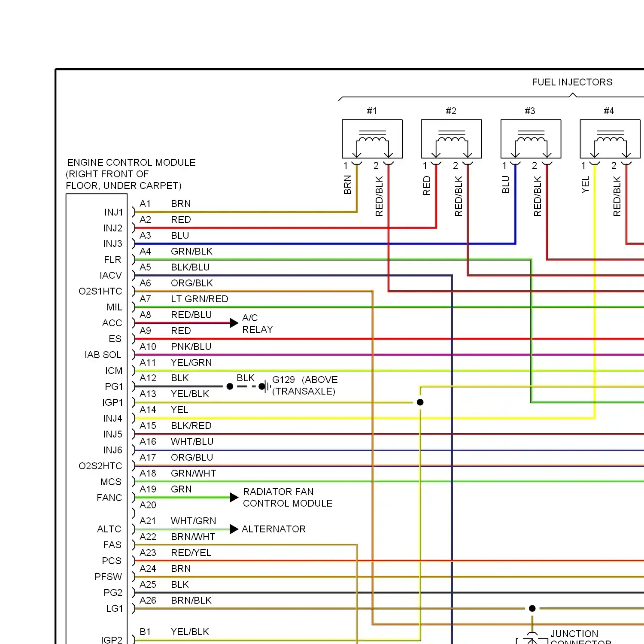Click the PG1 signal name
Image resolution: width=644 pixels, height=644 pixels.
(x=114, y=386)
